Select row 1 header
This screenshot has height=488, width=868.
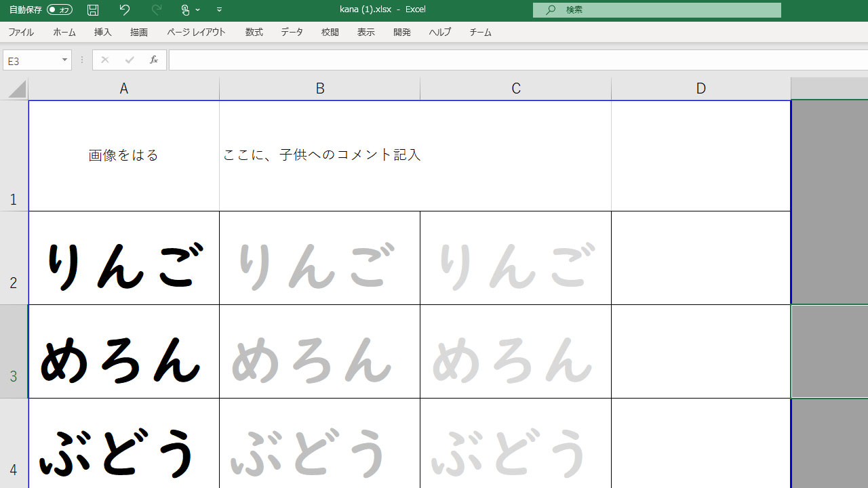coord(14,155)
